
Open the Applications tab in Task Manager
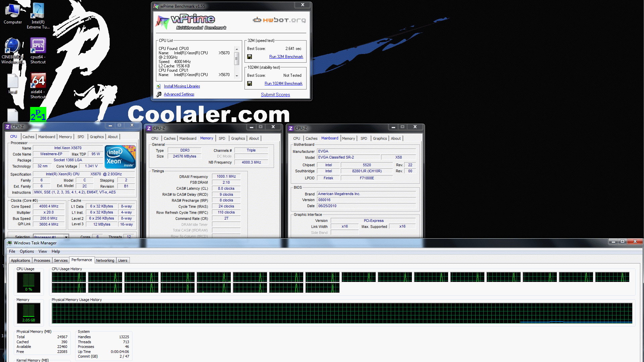(20, 260)
